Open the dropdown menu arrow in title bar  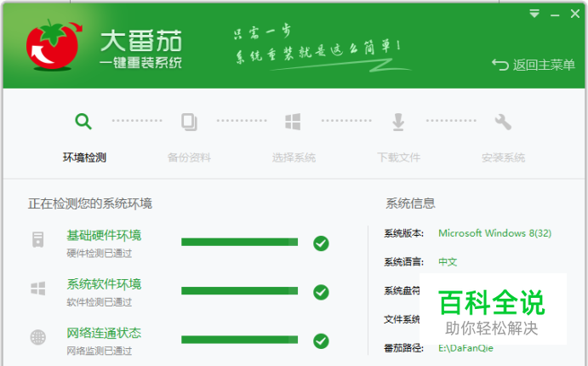point(534,14)
